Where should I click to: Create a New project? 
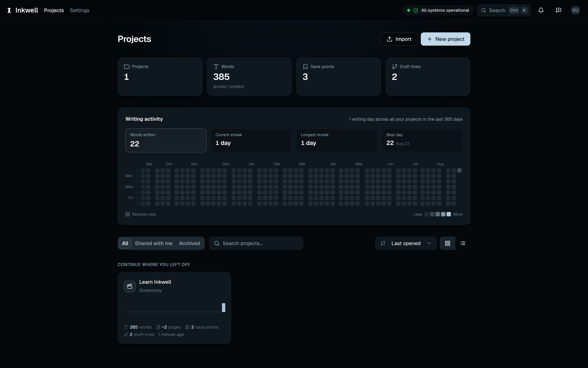[445, 39]
